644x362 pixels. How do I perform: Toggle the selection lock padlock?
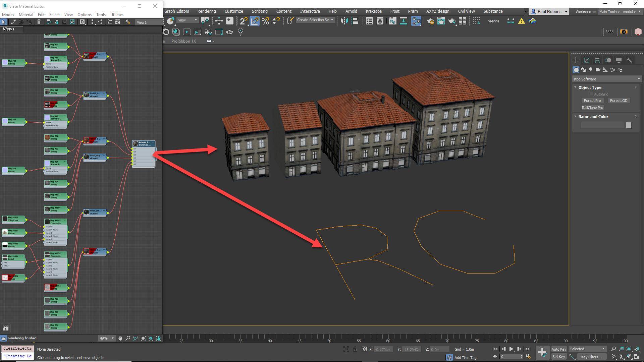point(355,349)
